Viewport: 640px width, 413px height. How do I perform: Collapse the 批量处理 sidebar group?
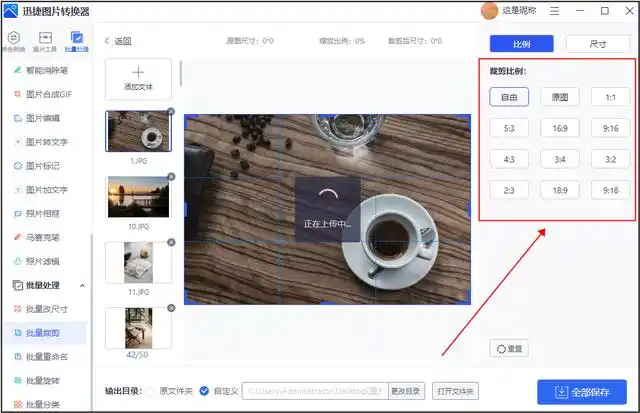[x=82, y=285]
